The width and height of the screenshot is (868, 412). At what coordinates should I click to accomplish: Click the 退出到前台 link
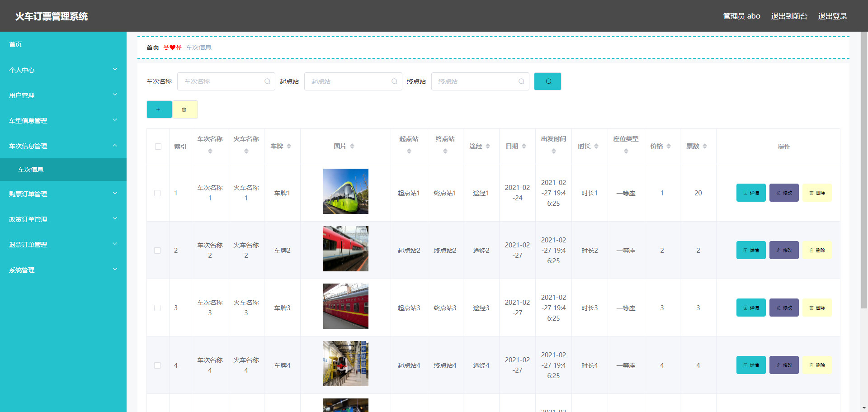[789, 16]
